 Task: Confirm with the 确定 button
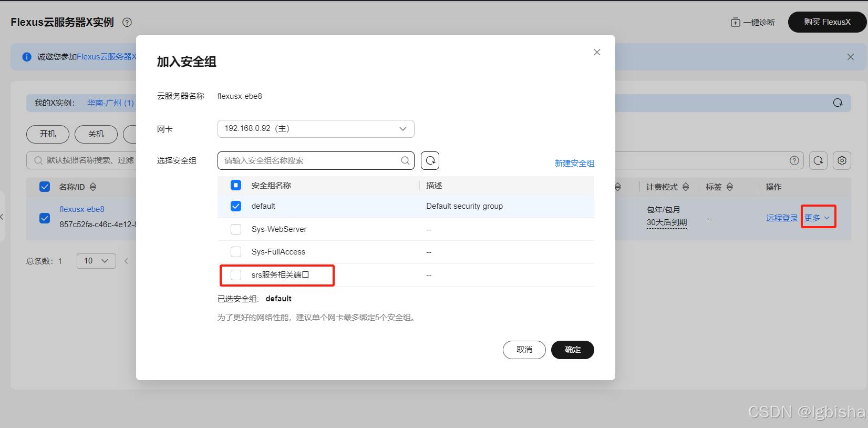click(573, 350)
